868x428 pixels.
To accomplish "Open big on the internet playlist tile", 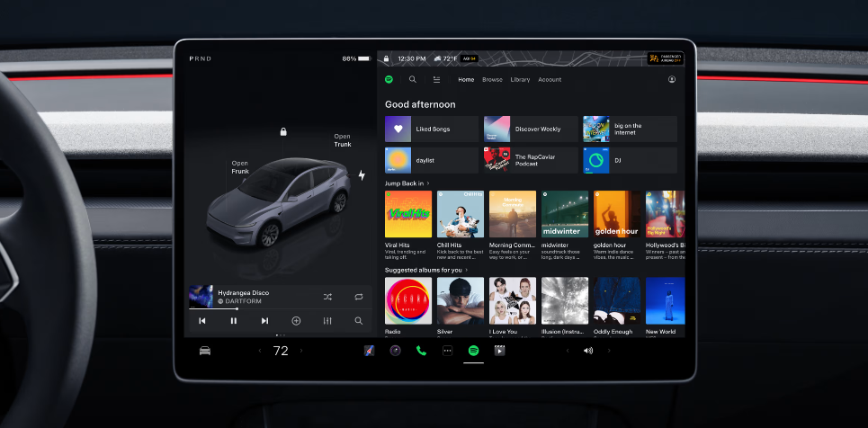I will click(x=630, y=129).
